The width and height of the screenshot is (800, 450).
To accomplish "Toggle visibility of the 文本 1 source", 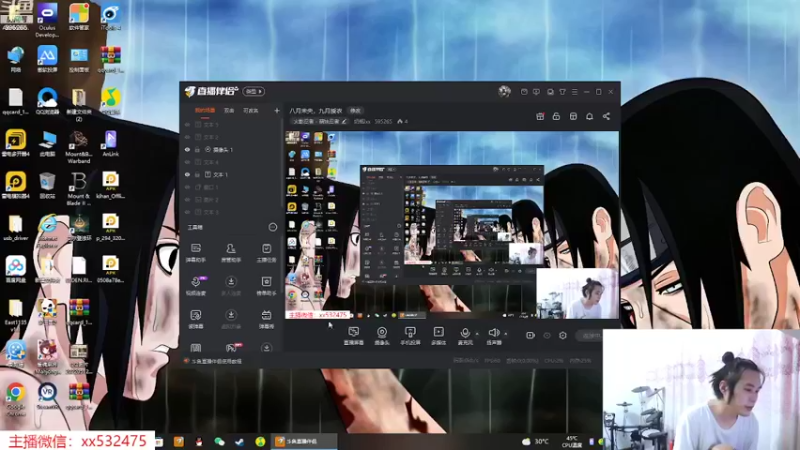I will 187,174.
